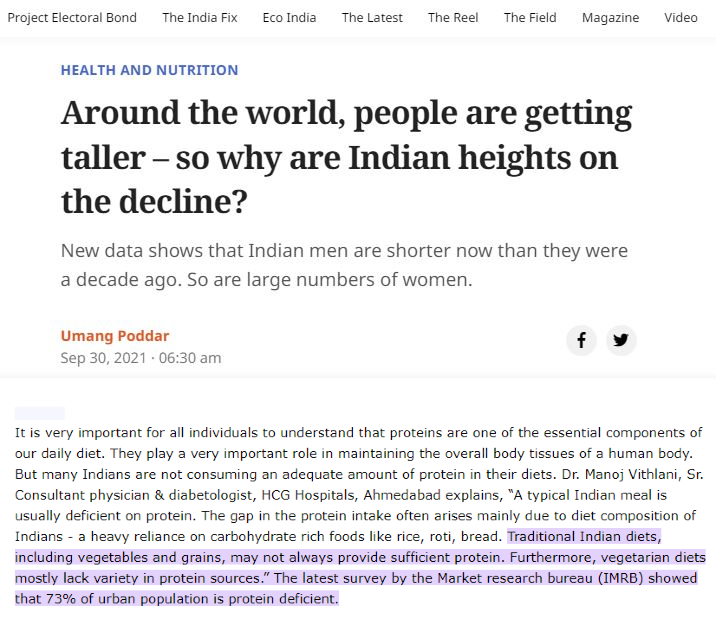
Task: Click the Health and Nutrition category link
Action: coord(149,70)
